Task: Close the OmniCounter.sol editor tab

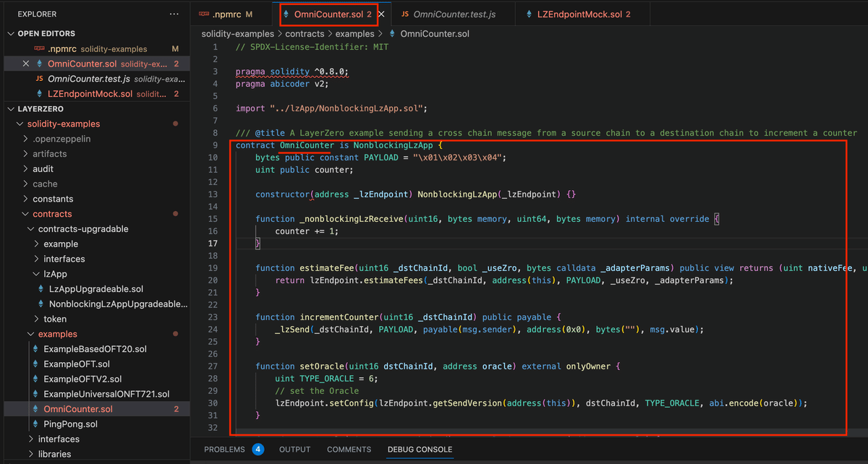Action: [382, 14]
